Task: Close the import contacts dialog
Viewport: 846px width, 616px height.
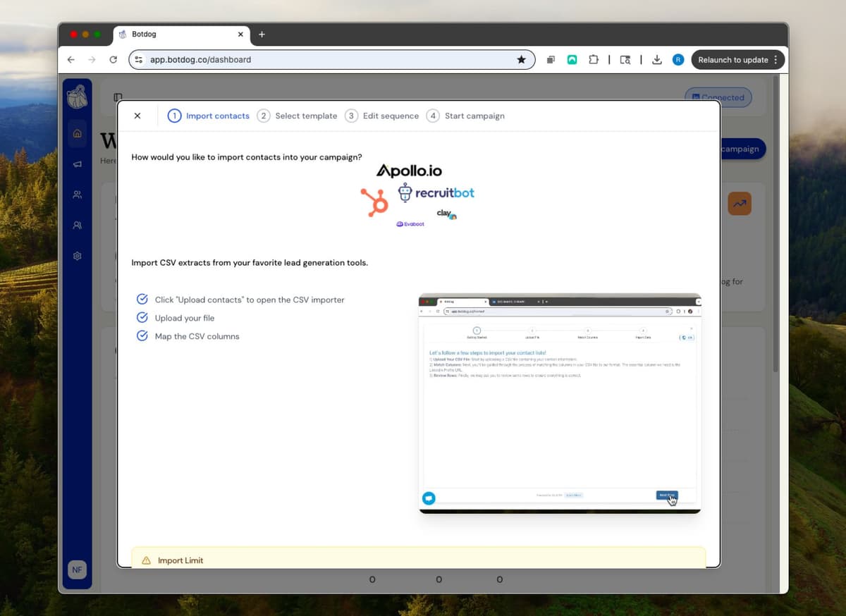Action: click(x=137, y=116)
